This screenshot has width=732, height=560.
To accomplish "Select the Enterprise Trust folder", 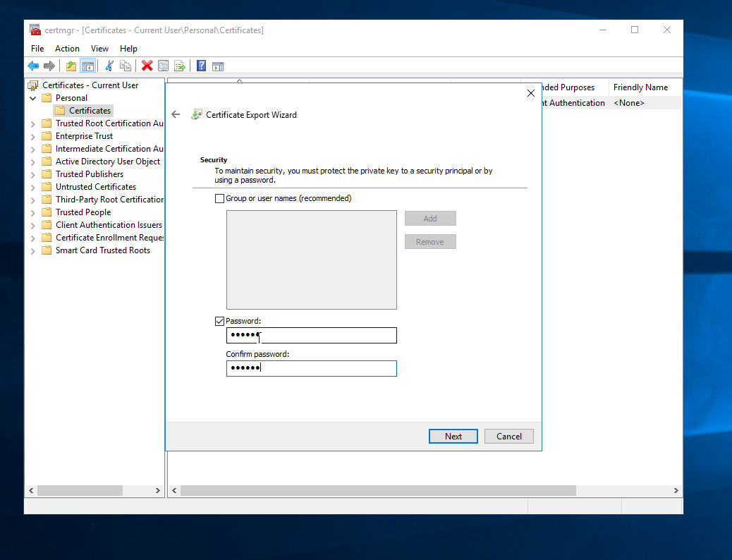I will click(x=84, y=136).
